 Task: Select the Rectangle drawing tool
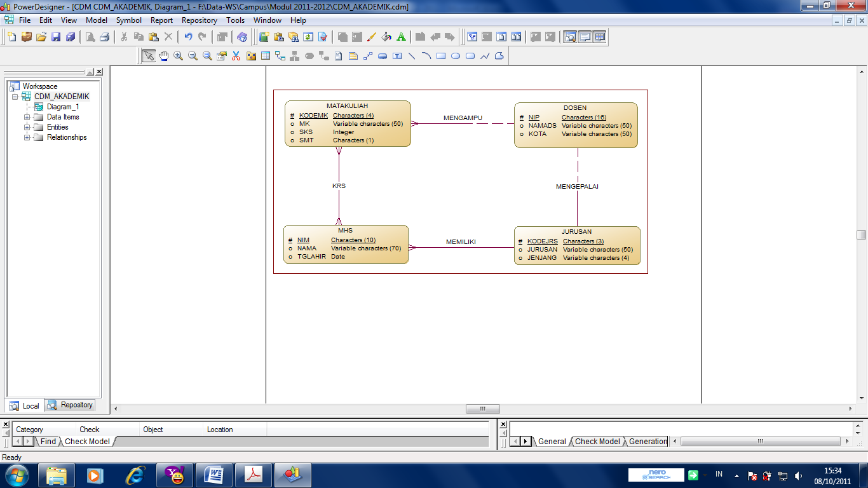441,55
